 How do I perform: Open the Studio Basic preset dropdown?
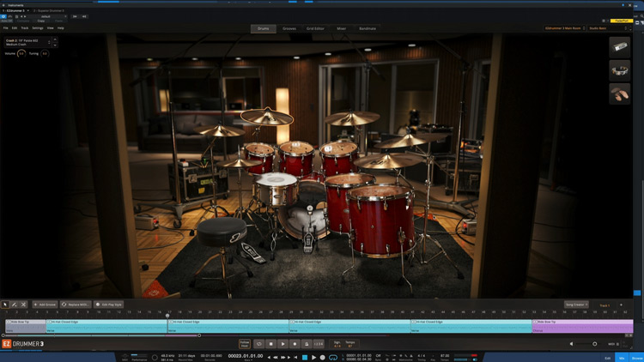(x=608, y=28)
